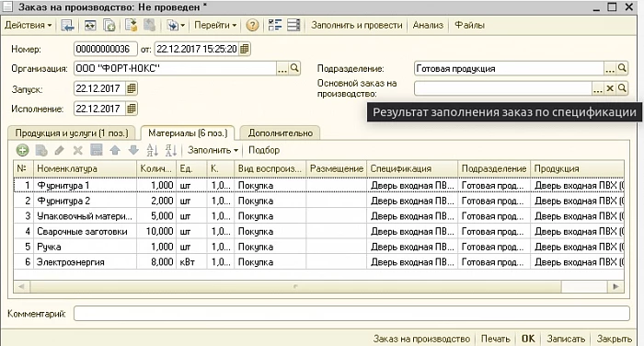Click the Подбор button
Screen dimensions: 644x346
pyautogui.click(x=264, y=150)
